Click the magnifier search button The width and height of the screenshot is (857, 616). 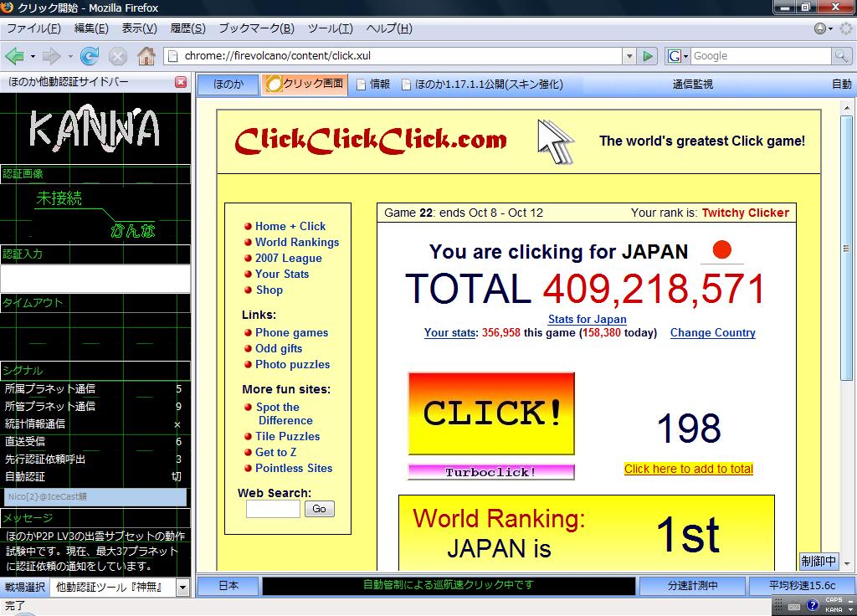[x=840, y=56]
